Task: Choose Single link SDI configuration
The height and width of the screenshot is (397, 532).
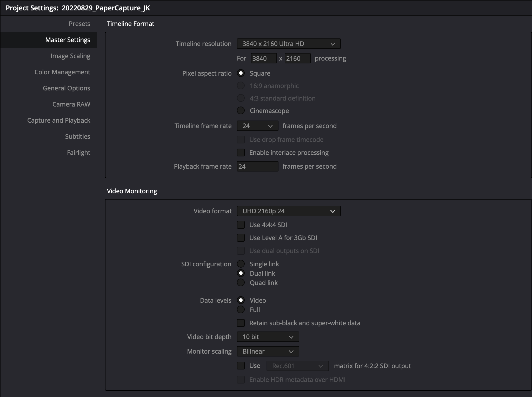Action: point(241,264)
